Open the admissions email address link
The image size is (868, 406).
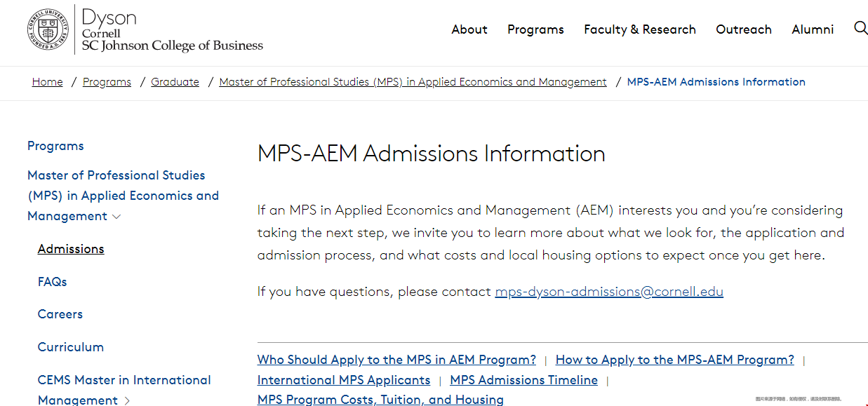coord(608,292)
